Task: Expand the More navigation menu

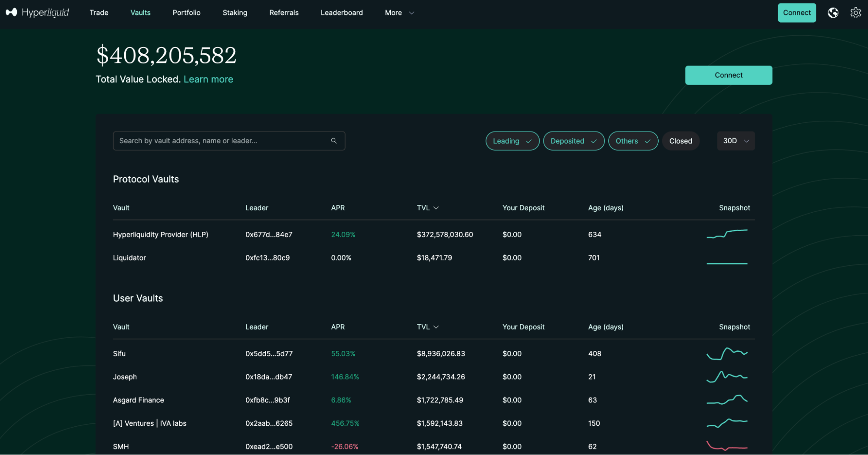Action: tap(399, 13)
